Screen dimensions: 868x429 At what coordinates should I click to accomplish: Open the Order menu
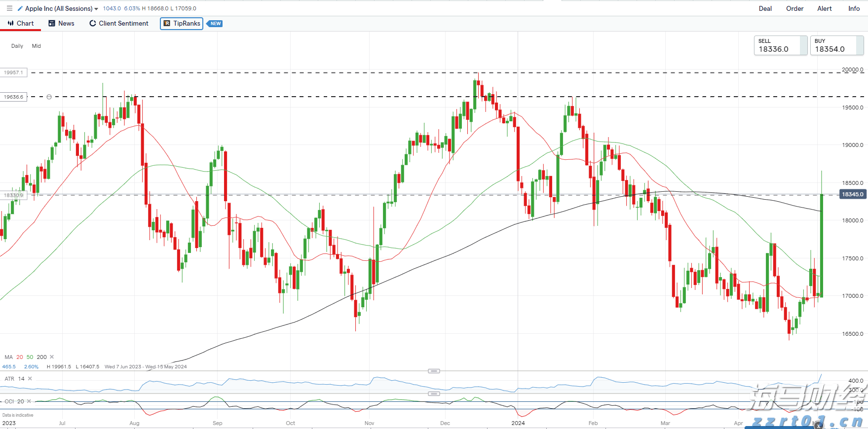795,8
